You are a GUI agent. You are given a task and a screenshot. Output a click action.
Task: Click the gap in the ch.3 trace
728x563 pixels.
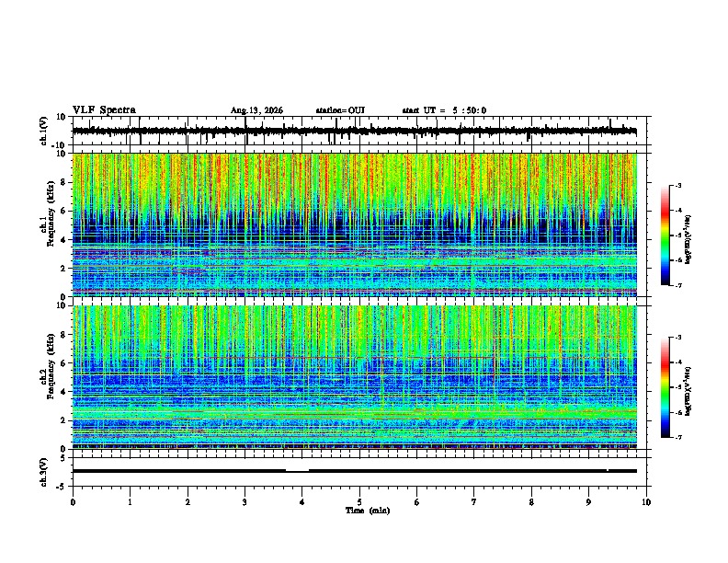pyautogui.click(x=297, y=471)
